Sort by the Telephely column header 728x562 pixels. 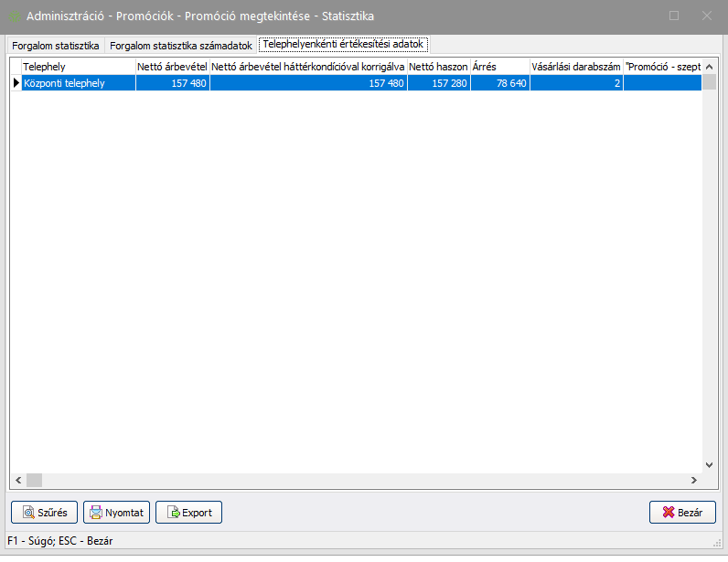[79, 67]
